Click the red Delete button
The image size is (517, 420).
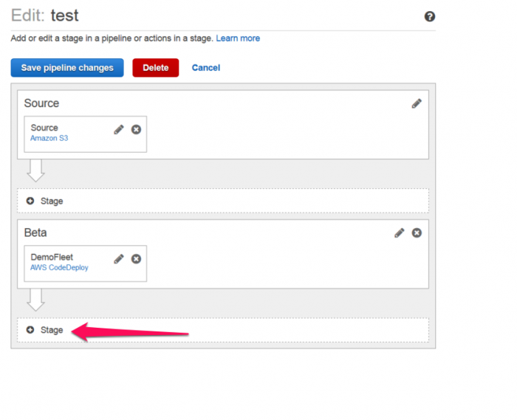pyautogui.click(x=156, y=68)
